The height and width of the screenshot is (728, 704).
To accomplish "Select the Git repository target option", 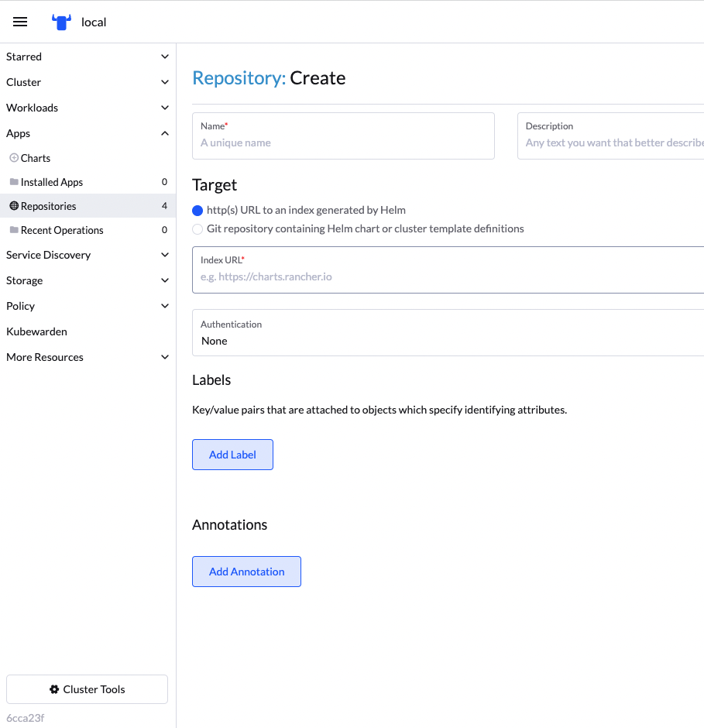I will pyautogui.click(x=197, y=228).
